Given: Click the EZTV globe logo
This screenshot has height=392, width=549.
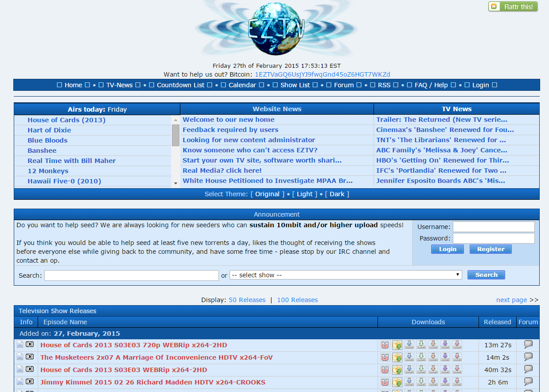Looking at the screenshot, I should click(276, 28).
